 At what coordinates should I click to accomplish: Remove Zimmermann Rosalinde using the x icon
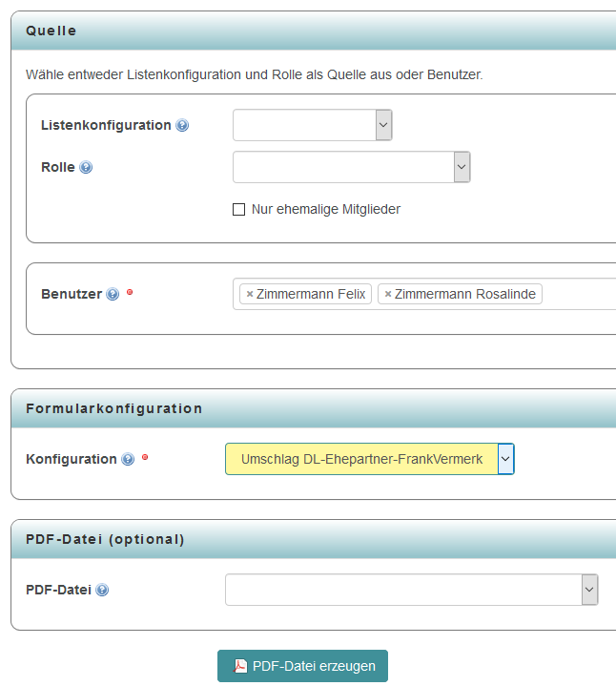pos(388,295)
